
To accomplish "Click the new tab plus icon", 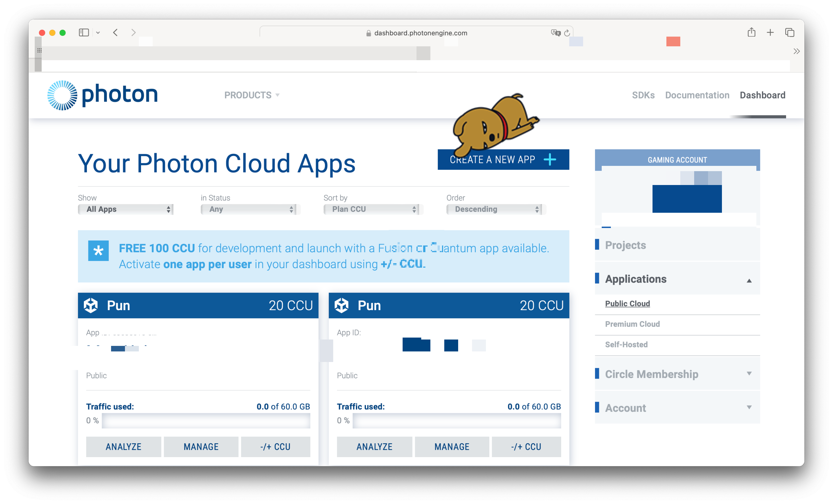I will pyautogui.click(x=770, y=33).
